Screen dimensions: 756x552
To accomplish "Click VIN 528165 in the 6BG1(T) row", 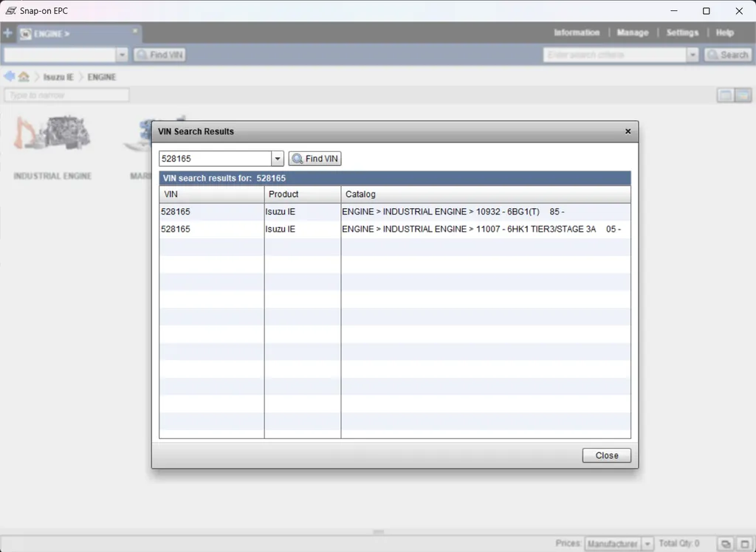I will [176, 212].
